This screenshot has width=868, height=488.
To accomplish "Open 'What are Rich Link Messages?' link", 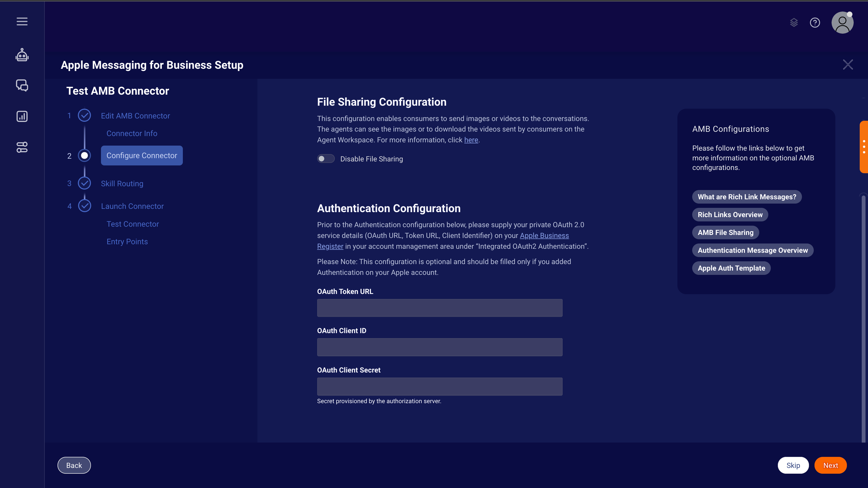I will pyautogui.click(x=747, y=197).
